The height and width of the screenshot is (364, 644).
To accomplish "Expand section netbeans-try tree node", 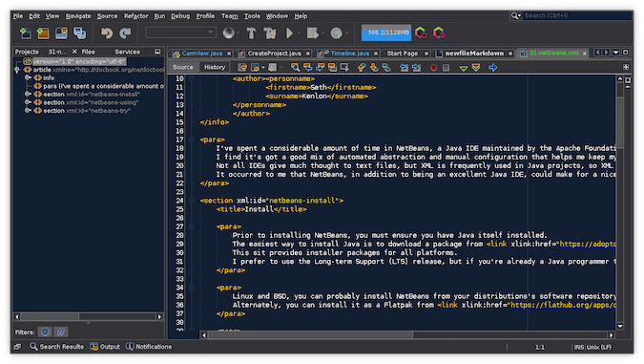I will [28, 111].
